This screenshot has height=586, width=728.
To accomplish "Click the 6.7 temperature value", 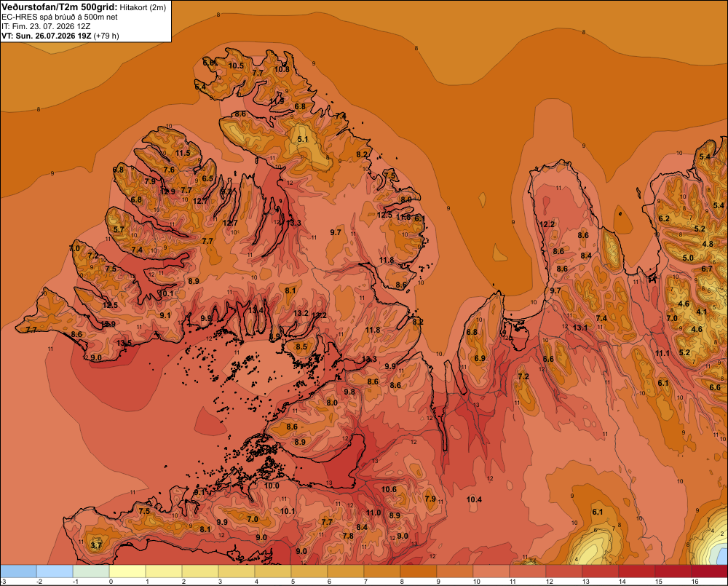I will [x=707, y=269].
